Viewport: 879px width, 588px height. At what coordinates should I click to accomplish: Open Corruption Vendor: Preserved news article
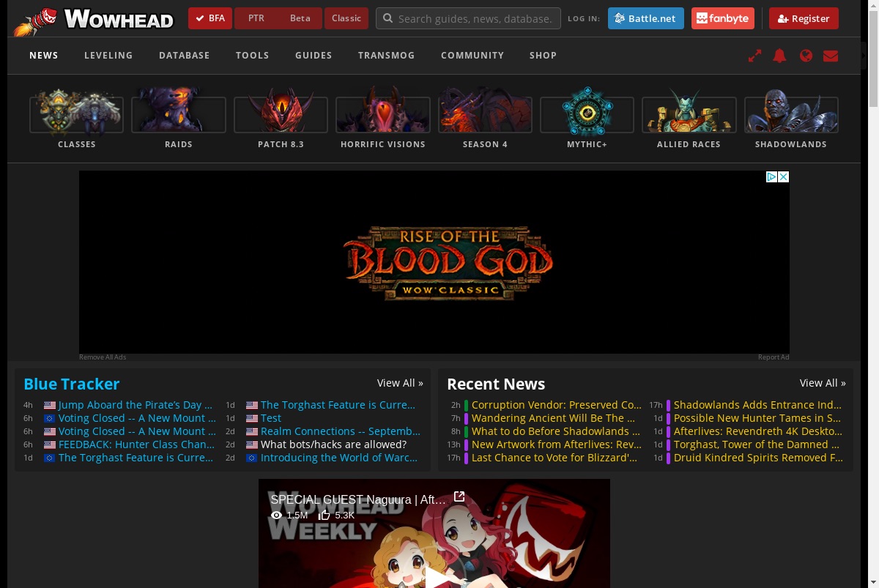coord(557,405)
